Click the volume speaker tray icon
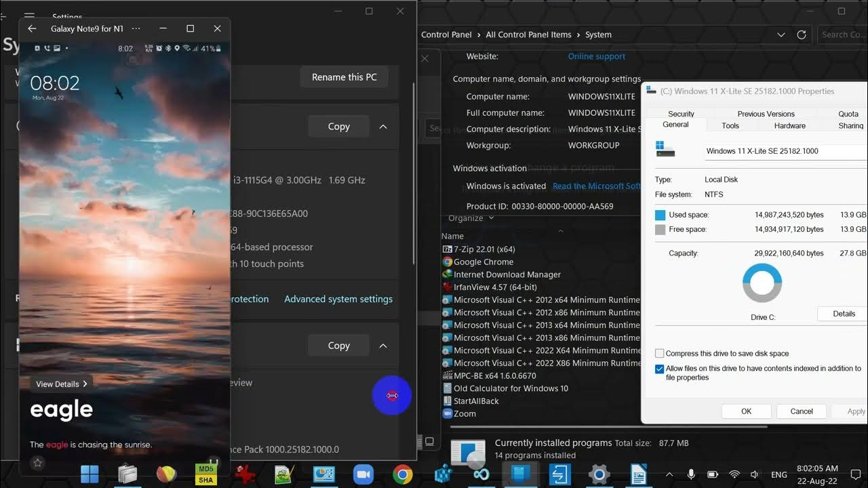 click(755, 474)
